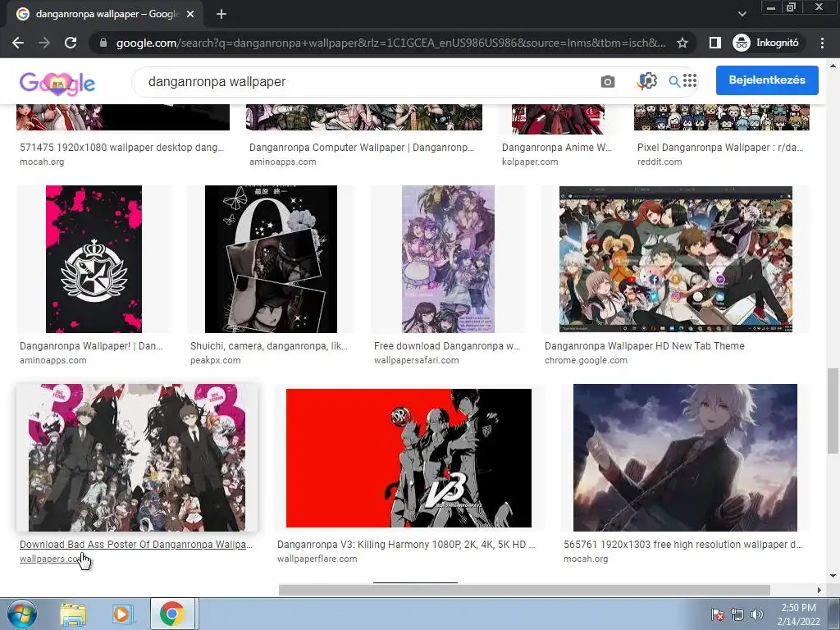Open the side panel icon
Image resolution: width=840 pixels, height=630 pixels.
point(714,43)
